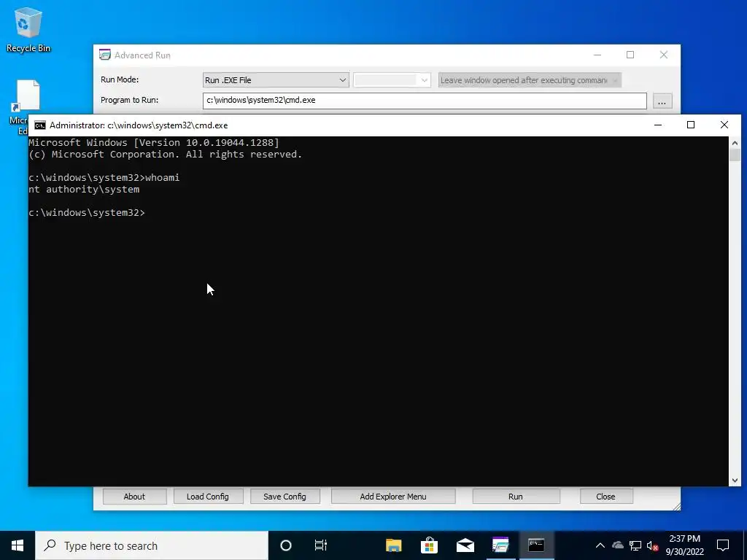The image size is (747, 560).
Task: Minimize the Command Prompt window
Action: click(x=658, y=125)
